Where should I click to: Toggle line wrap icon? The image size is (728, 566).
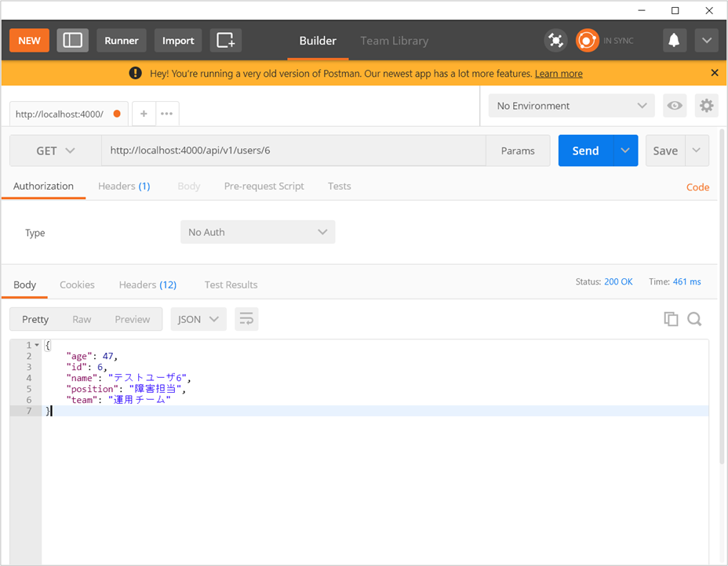click(x=246, y=319)
